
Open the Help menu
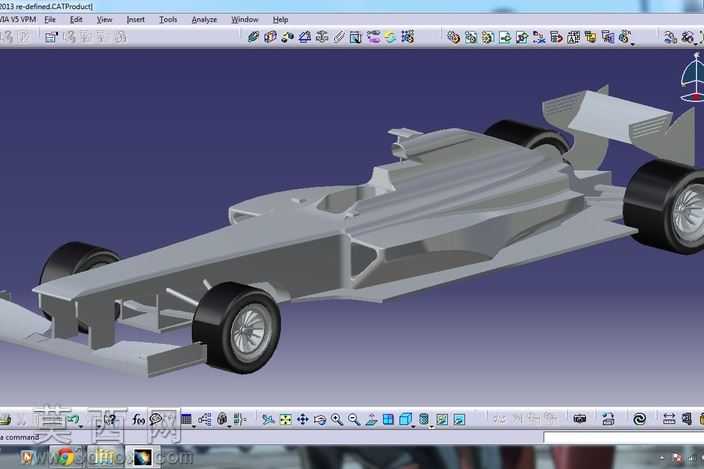click(x=281, y=20)
